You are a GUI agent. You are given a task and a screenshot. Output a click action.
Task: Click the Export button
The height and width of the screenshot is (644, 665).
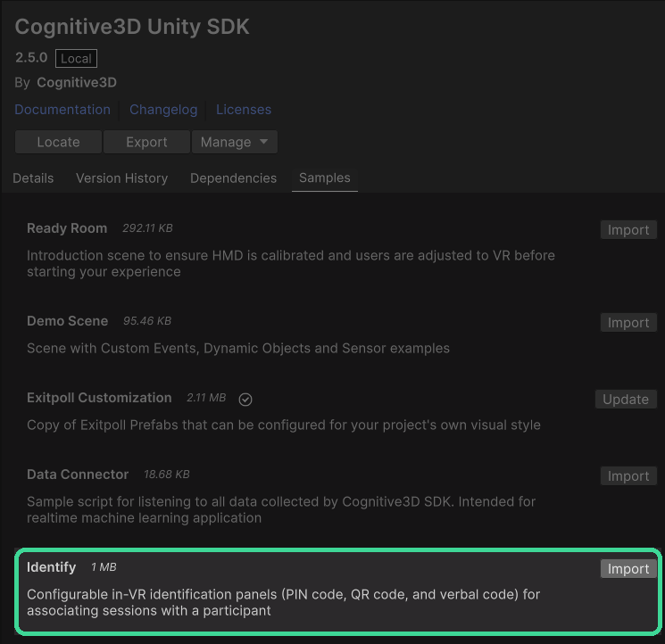click(x=146, y=142)
